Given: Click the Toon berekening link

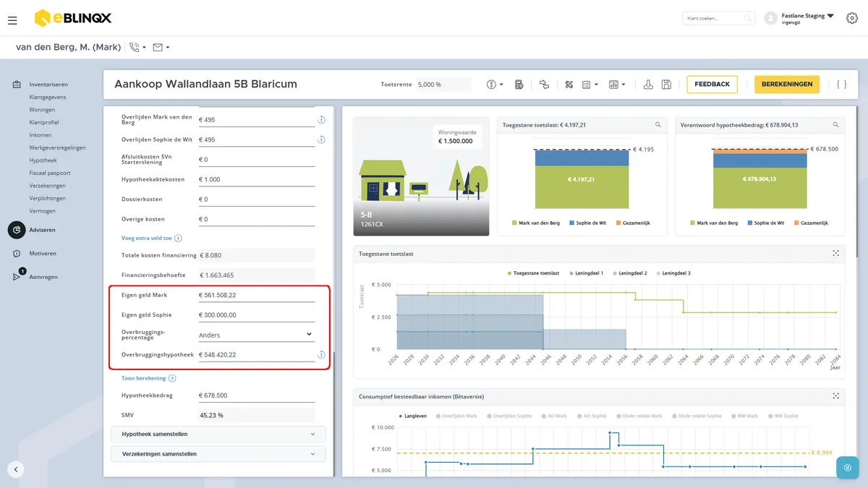Looking at the screenshot, I should 148,378.
